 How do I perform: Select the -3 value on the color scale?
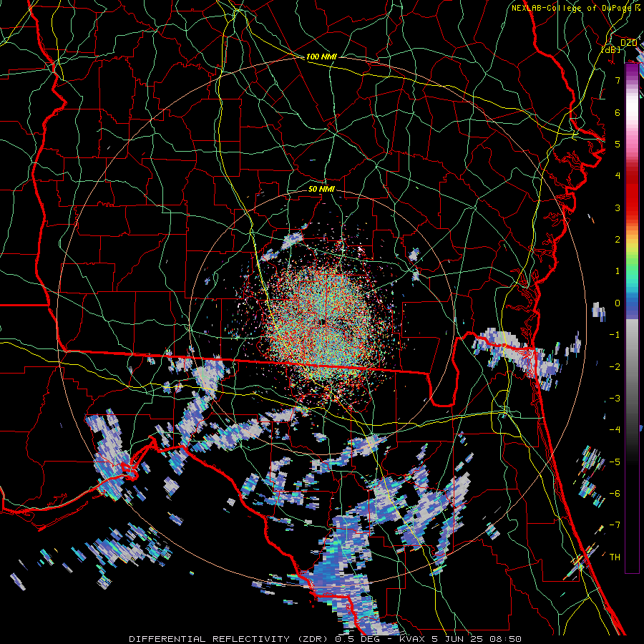[x=615, y=398]
